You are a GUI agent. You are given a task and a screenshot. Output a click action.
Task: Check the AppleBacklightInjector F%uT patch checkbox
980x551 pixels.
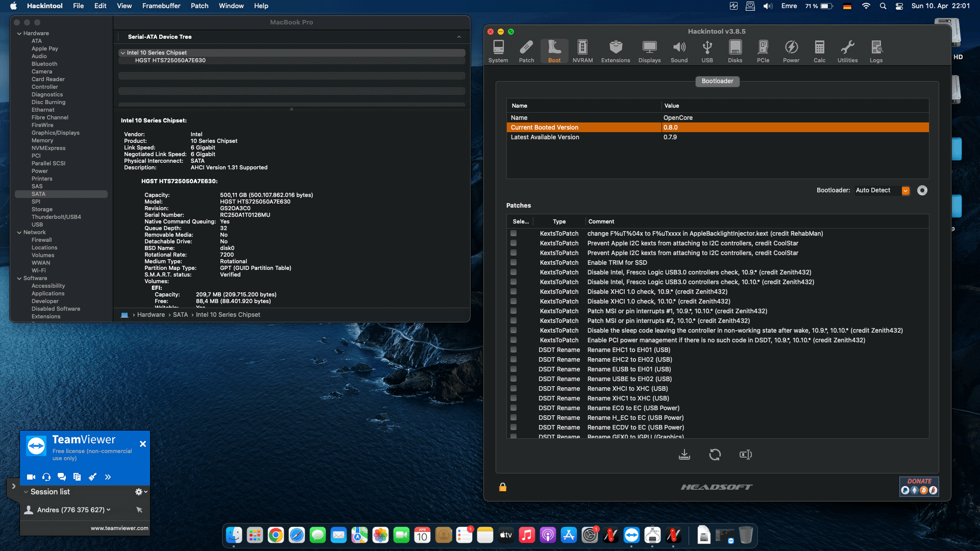[513, 233]
